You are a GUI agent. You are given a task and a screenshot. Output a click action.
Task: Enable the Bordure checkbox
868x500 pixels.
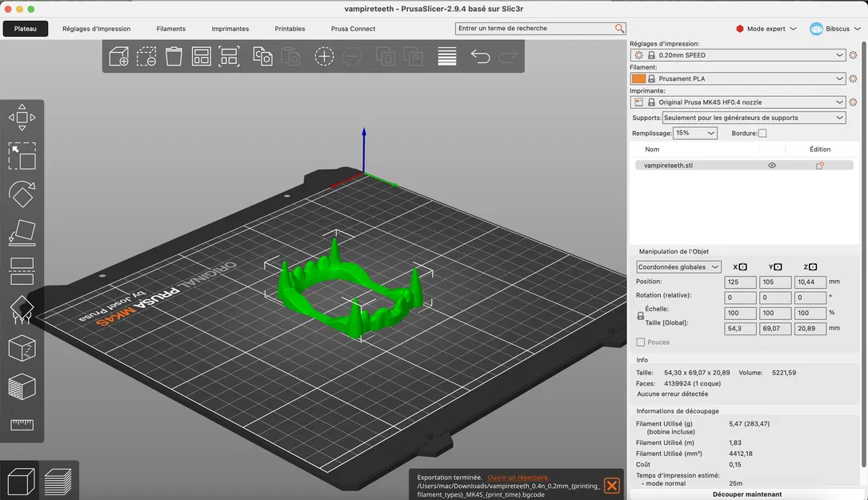point(762,134)
